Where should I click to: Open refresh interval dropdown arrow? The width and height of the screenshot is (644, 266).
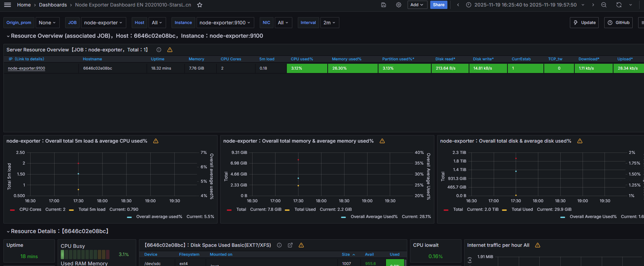pyautogui.click(x=631, y=5)
